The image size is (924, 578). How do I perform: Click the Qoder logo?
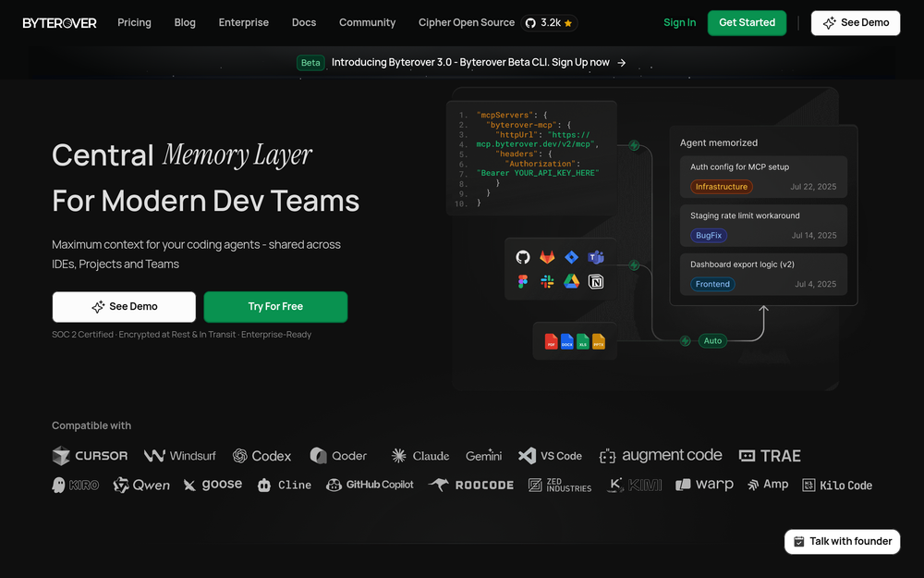pos(338,456)
